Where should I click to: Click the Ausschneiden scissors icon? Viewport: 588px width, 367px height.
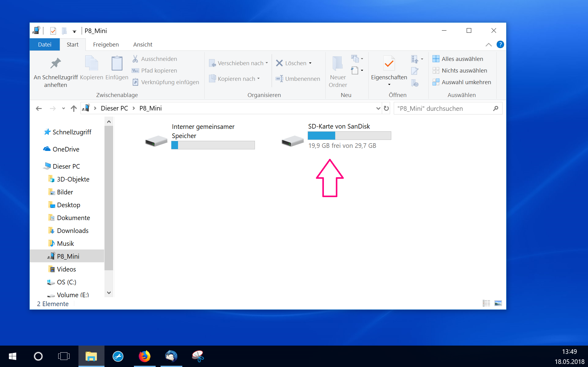[x=135, y=59]
